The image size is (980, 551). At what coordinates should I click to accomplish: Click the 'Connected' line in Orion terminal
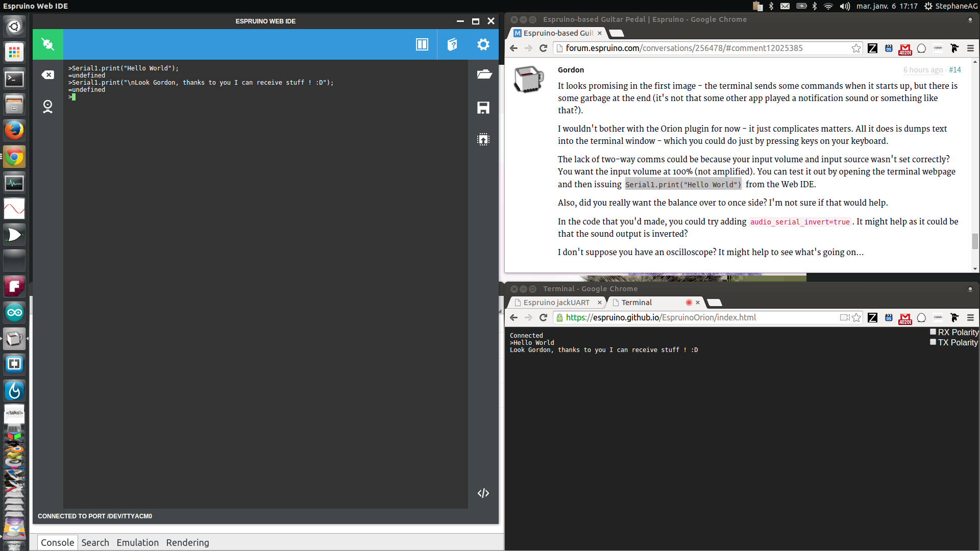[526, 336]
